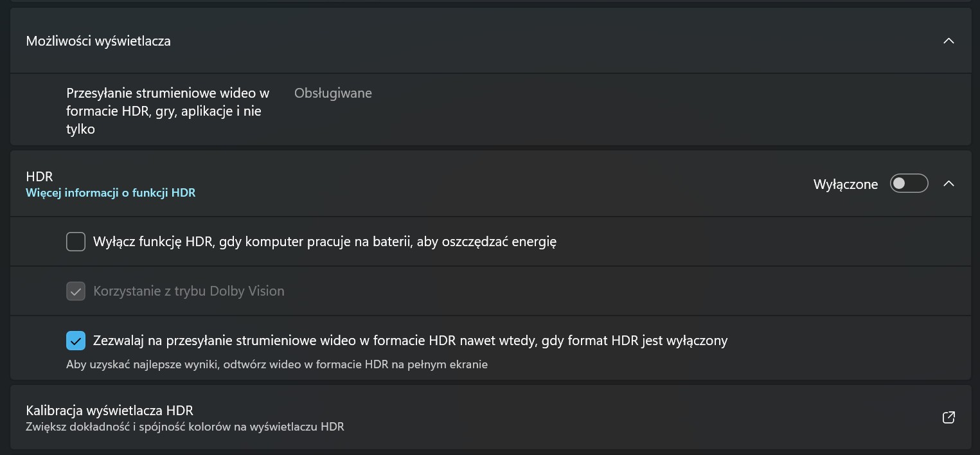The width and height of the screenshot is (980, 455).
Task: Click the Dolby Vision mode checkbox
Action: 75,290
